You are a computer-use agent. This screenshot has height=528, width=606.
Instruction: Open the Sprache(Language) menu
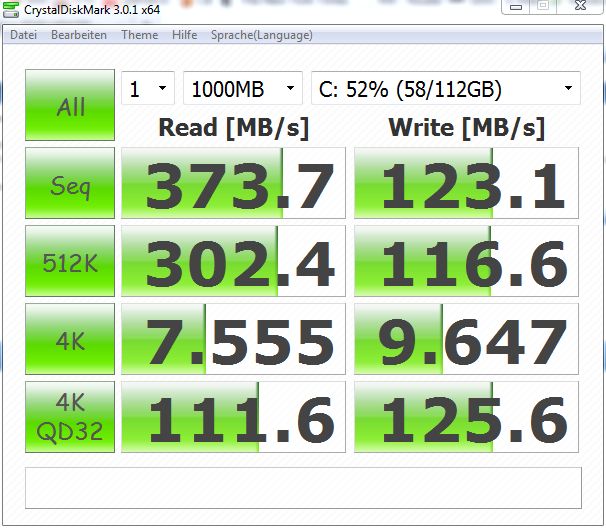(262, 35)
